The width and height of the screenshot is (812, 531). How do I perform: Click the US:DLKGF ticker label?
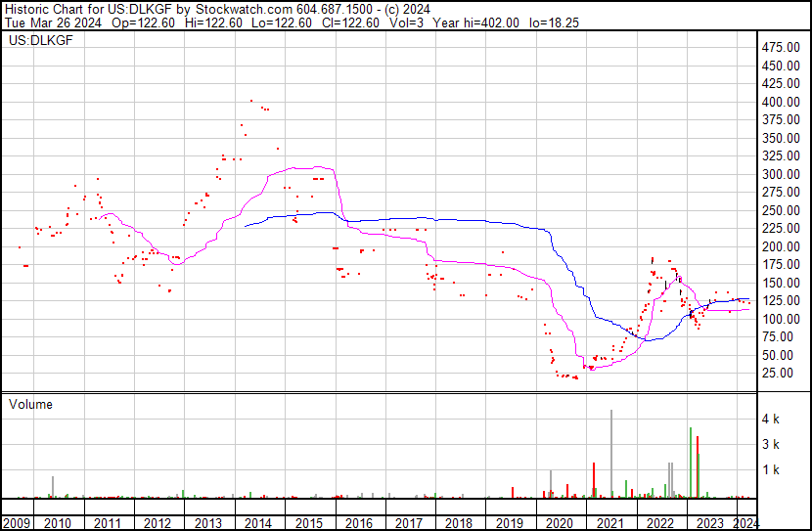(x=34, y=42)
